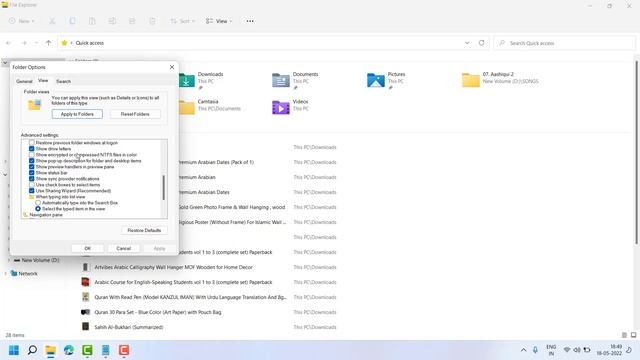This screenshot has height=360, width=640.
Task: Click the microphone icon in system tray
Action: coord(535,350)
